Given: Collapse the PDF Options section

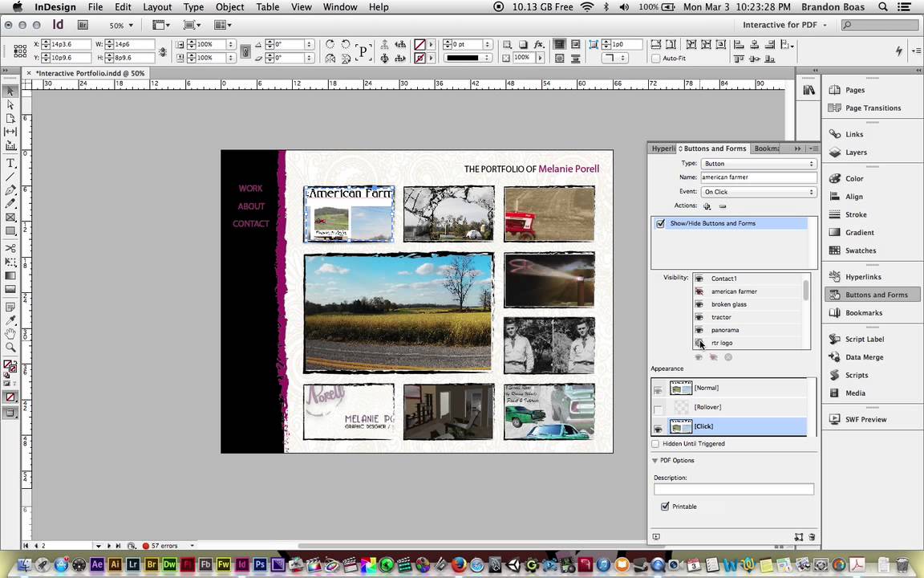Looking at the screenshot, I should coord(654,461).
